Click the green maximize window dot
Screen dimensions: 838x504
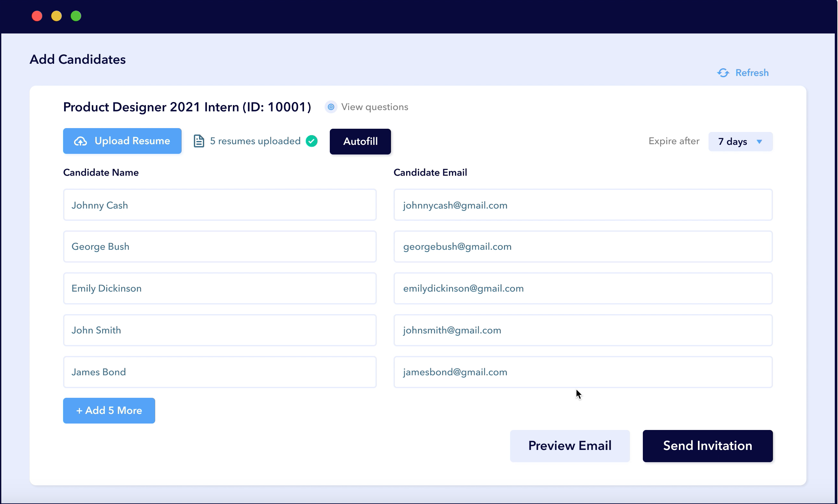[76, 16]
